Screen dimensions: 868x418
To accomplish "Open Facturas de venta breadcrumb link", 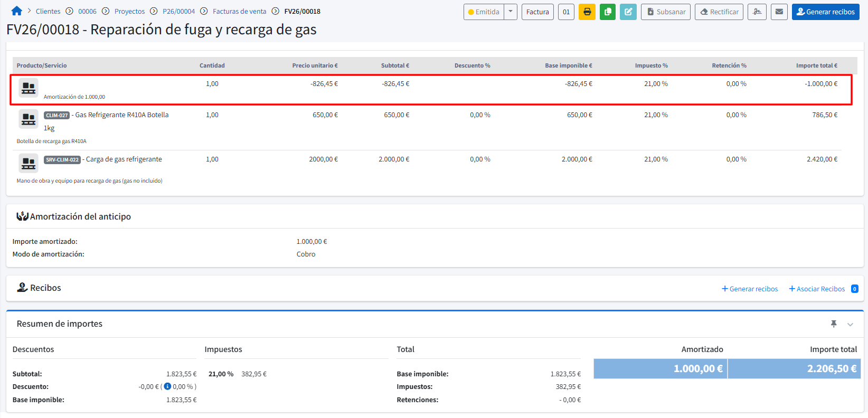I will (x=239, y=11).
